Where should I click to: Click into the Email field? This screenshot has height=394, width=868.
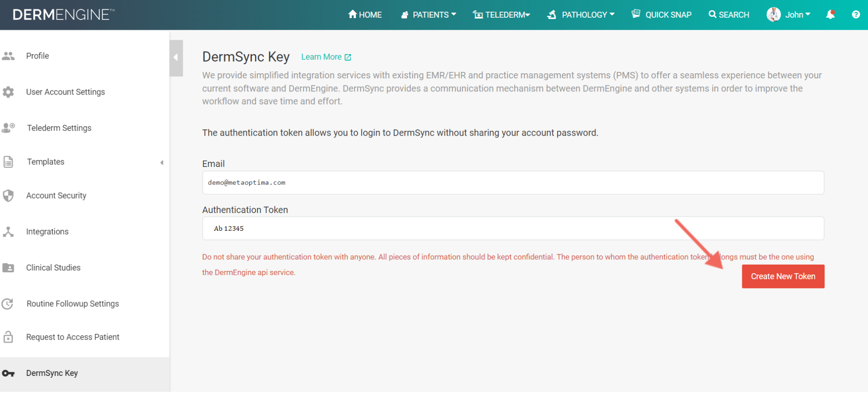[x=513, y=183]
